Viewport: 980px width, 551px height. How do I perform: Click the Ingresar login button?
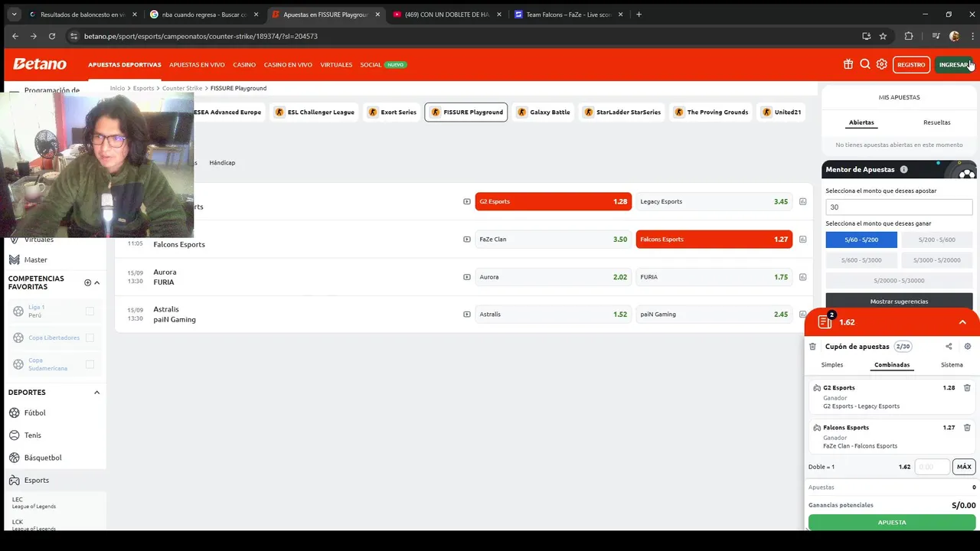pos(954,64)
